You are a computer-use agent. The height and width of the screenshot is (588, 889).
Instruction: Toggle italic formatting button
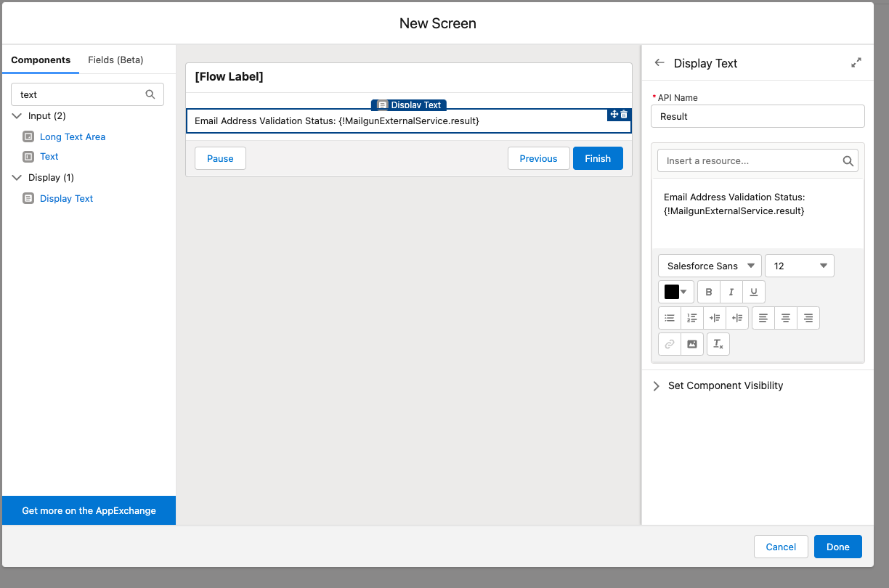(731, 292)
